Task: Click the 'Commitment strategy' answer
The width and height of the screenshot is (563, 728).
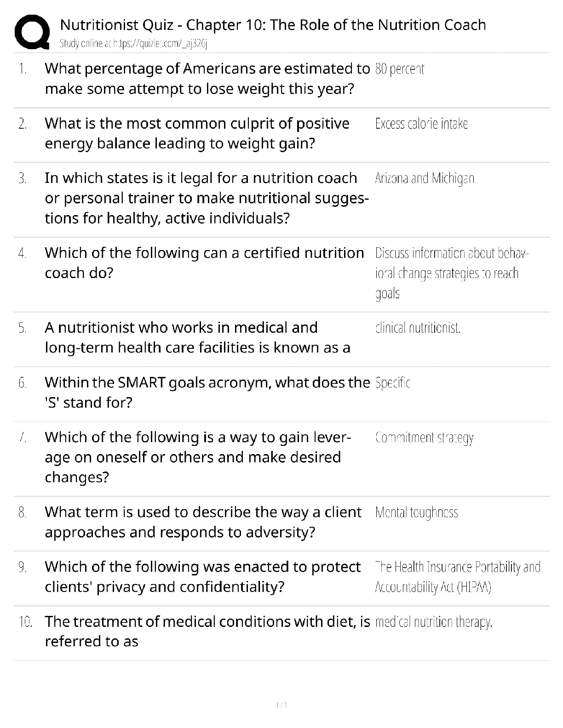Action: coord(424,437)
